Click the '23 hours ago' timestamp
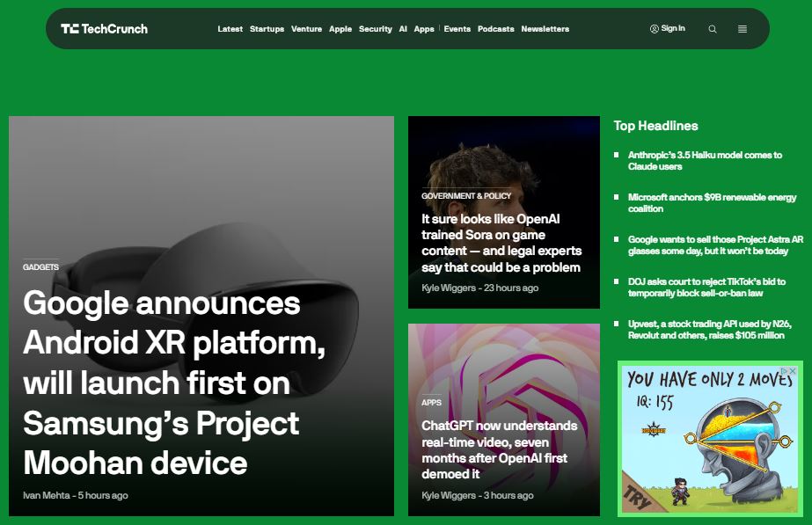This screenshot has height=525, width=812. coord(511,288)
